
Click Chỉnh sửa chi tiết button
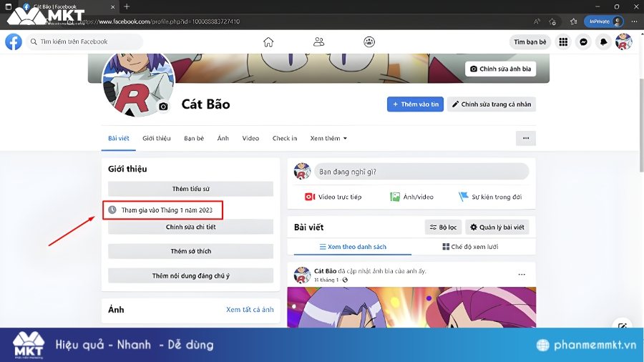(190, 227)
